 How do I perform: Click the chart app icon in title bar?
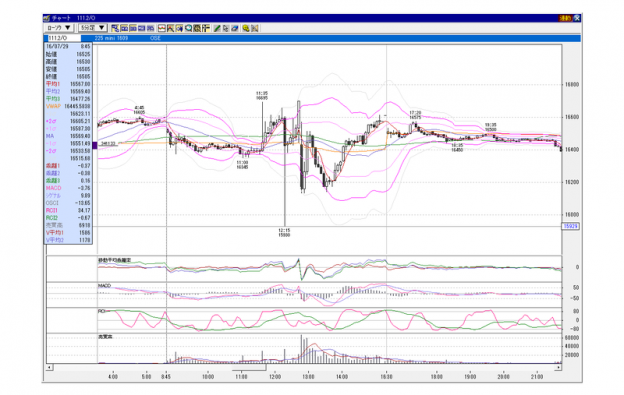[47, 18]
